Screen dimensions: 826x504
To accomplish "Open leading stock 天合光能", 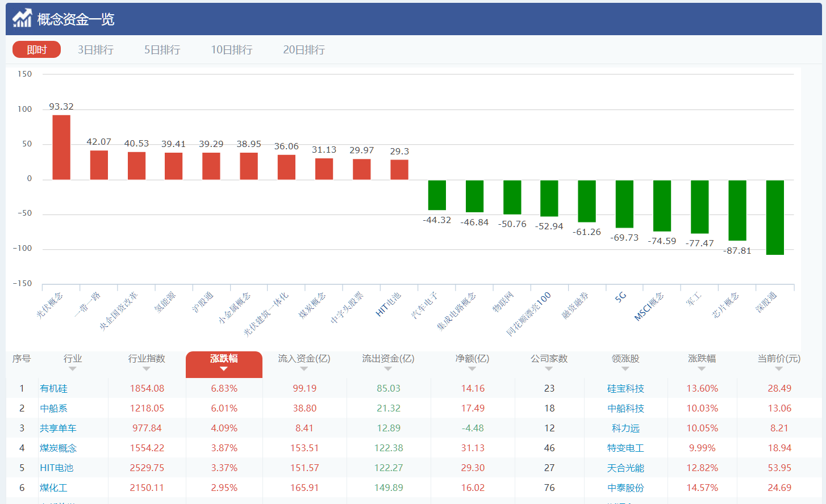I will [625, 468].
